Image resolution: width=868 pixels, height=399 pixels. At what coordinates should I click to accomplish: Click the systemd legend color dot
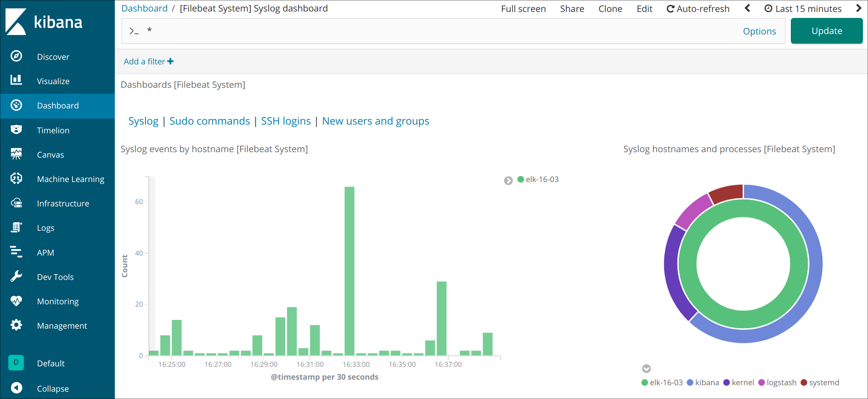804,382
